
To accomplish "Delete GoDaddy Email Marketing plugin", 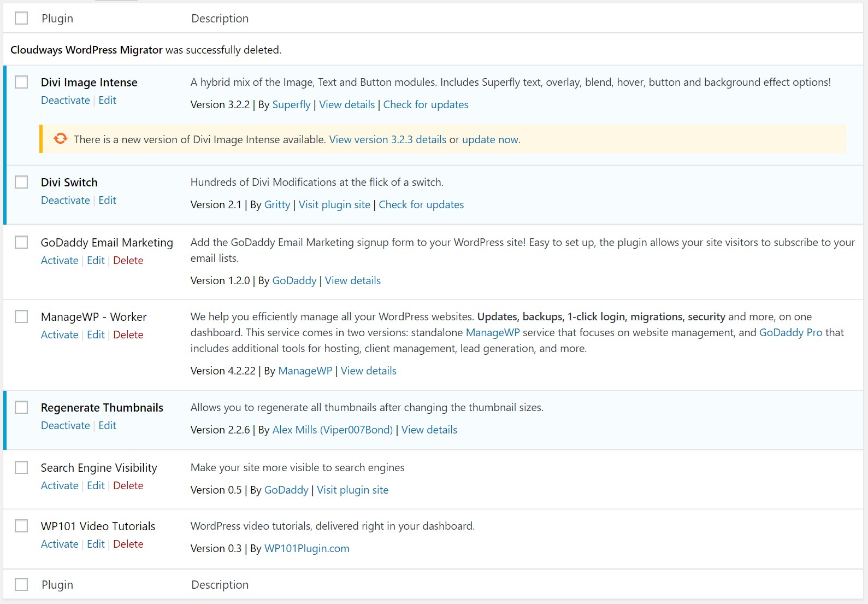I will [x=128, y=260].
